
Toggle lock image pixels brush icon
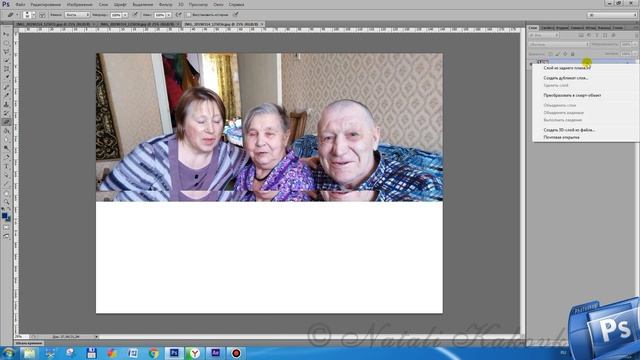click(x=558, y=53)
